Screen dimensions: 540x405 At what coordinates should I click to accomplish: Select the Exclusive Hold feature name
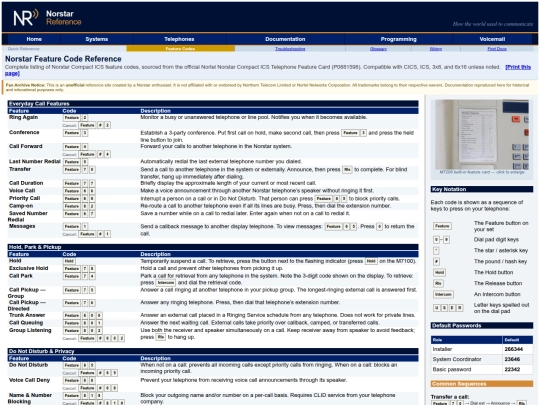point(29,268)
